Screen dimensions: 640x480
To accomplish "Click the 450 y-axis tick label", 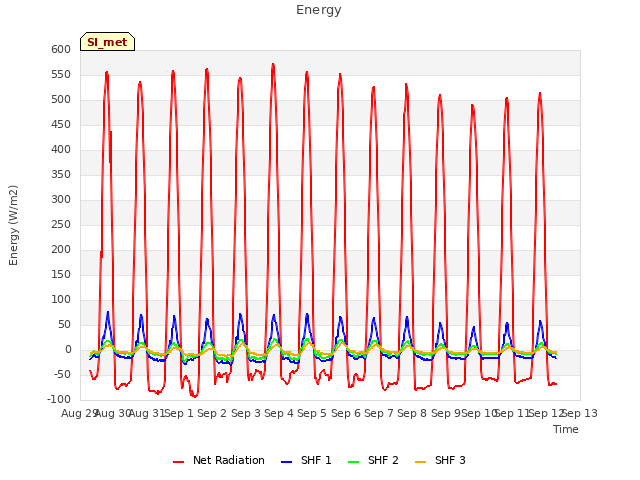I will pos(61,124).
